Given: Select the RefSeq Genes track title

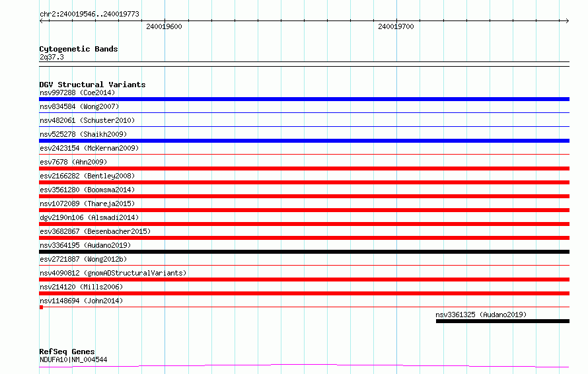Looking at the screenshot, I should coord(67,352).
